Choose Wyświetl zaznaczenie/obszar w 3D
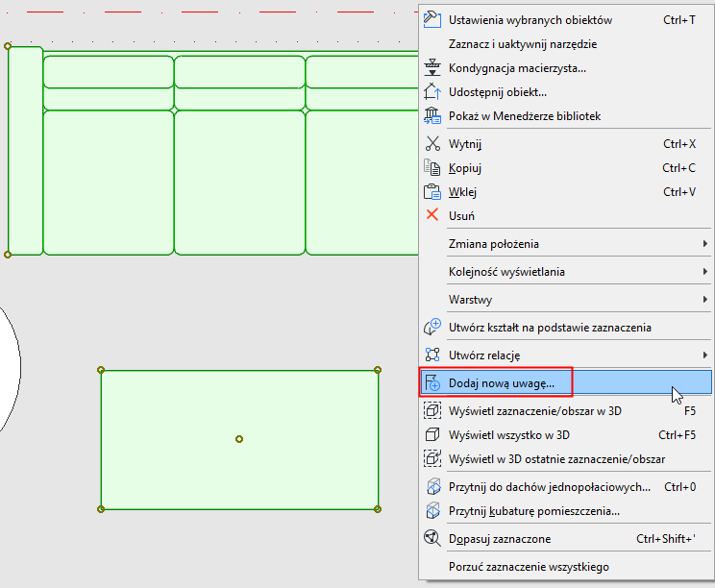 pyautogui.click(x=565, y=410)
